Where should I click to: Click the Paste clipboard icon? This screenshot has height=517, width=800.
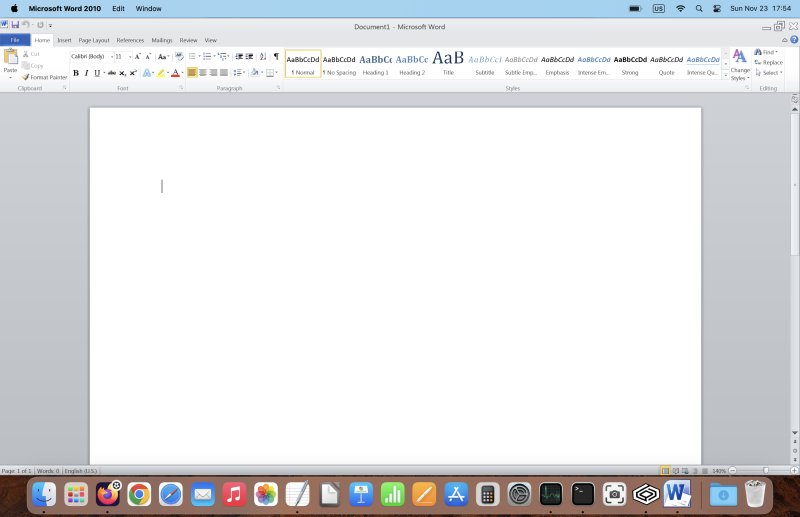tap(10, 57)
